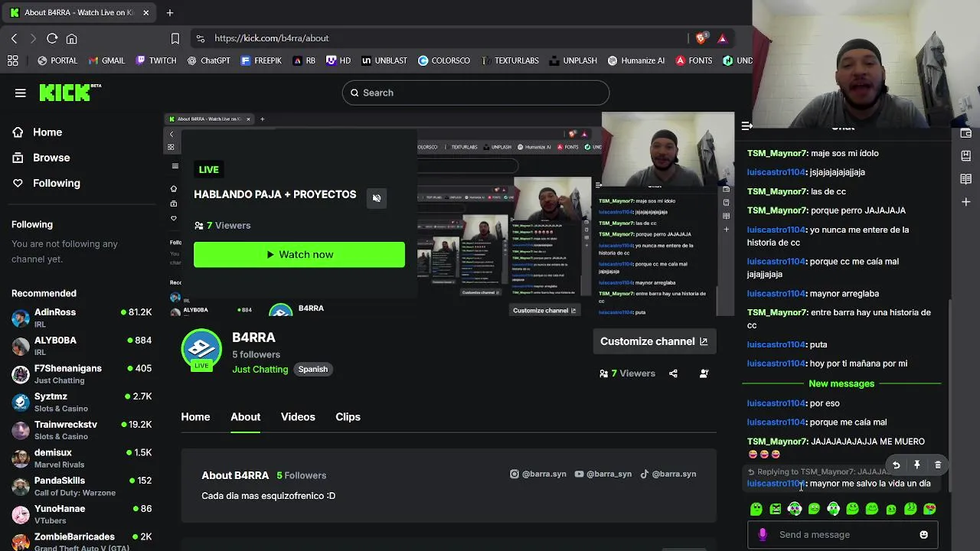Viewport: 980px width, 551px height.
Task: Go to Home in the sidebar
Action: pos(47,132)
